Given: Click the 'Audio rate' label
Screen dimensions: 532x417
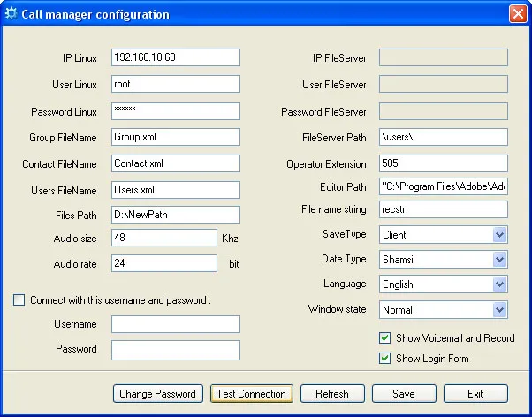Looking at the screenshot, I should [75, 264].
